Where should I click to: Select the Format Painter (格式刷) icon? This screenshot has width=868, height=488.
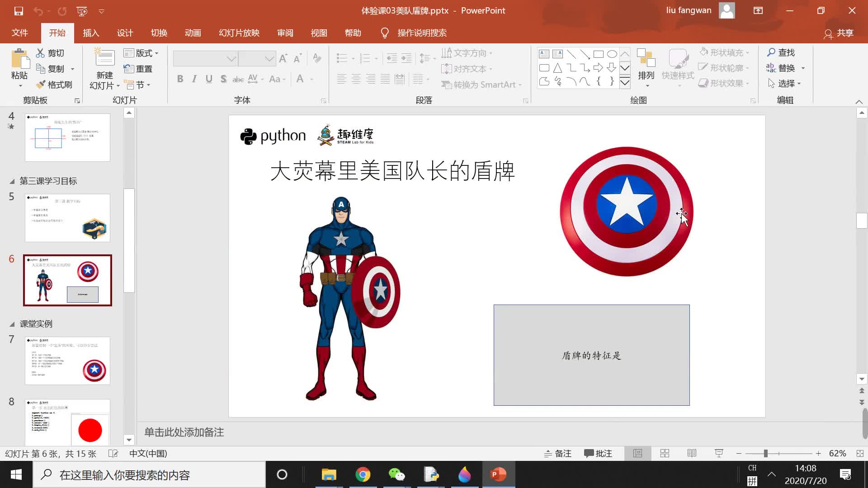click(41, 84)
